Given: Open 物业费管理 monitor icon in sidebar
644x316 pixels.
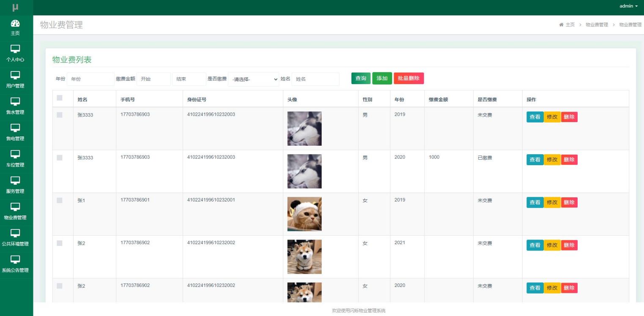Looking at the screenshot, I should tap(15, 207).
